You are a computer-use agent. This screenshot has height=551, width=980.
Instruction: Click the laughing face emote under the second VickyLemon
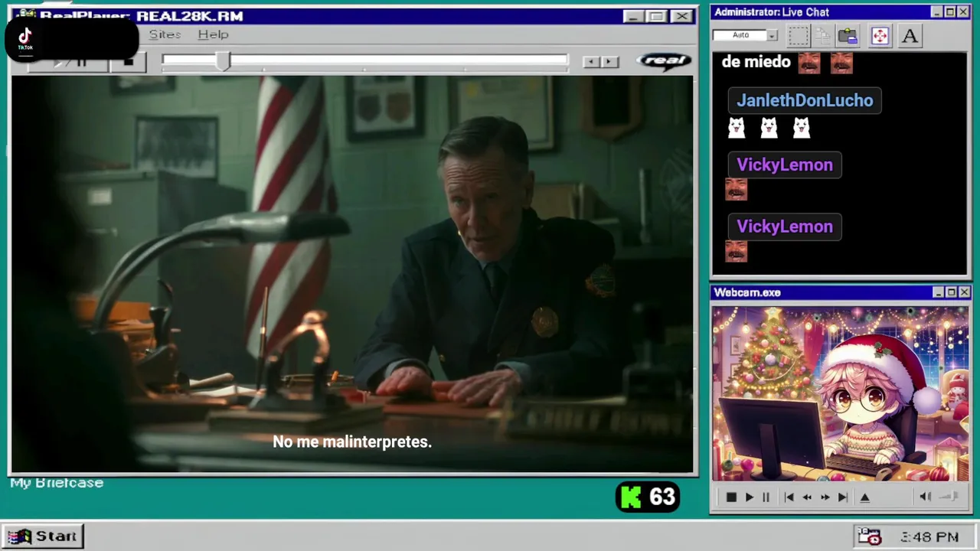tap(736, 251)
